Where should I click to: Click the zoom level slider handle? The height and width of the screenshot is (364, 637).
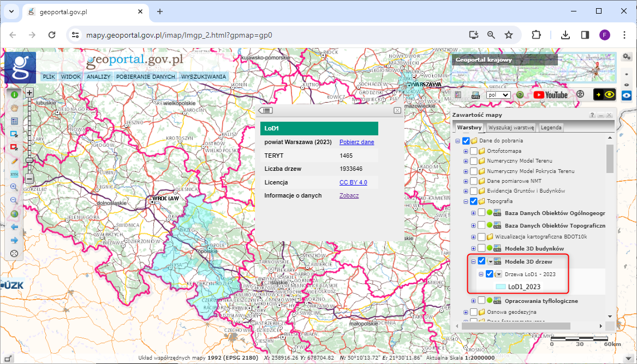(29, 160)
